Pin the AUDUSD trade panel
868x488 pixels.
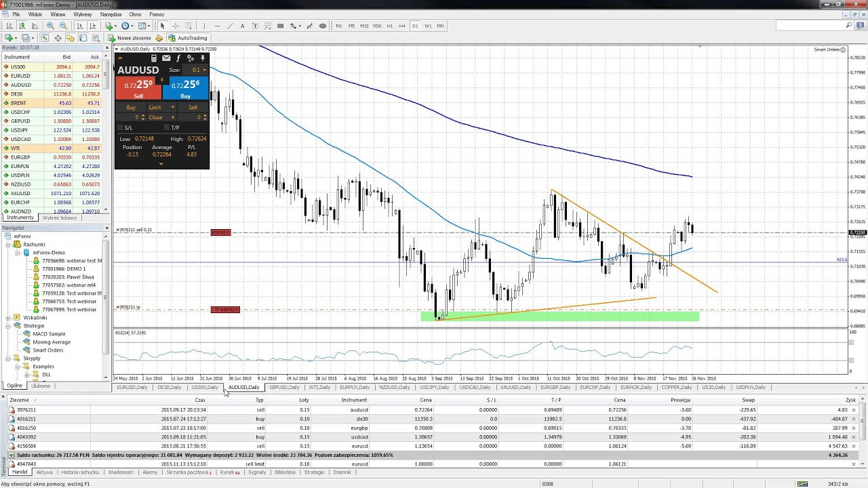(x=202, y=59)
